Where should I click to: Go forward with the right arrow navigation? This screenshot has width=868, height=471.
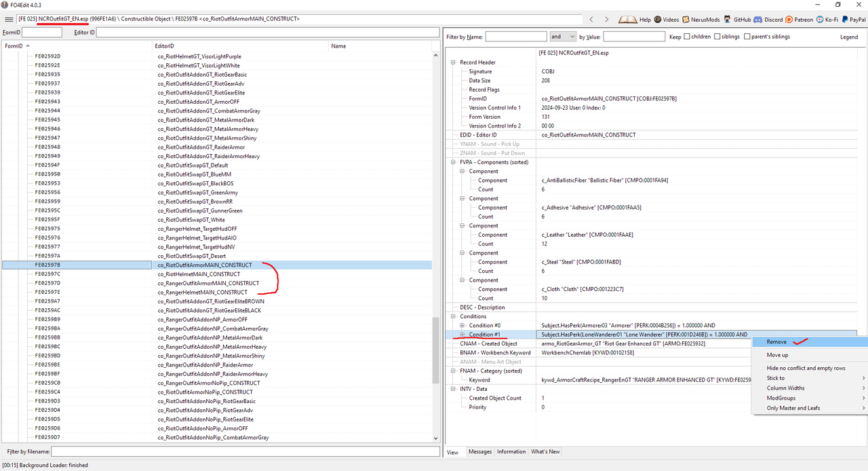(606, 20)
